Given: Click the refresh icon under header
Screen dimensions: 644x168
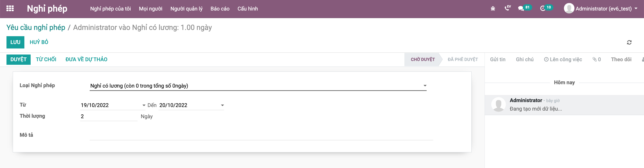Looking at the screenshot, I should (x=629, y=42).
